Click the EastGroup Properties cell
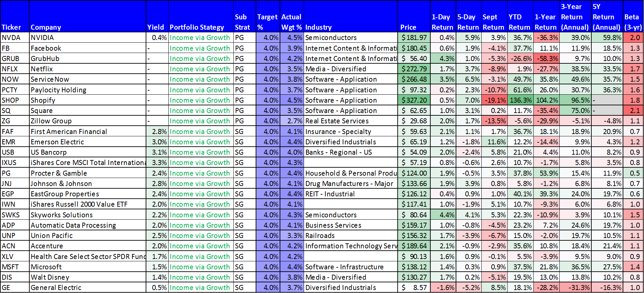The height and width of the screenshot is (293, 644). tap(88, 194)
